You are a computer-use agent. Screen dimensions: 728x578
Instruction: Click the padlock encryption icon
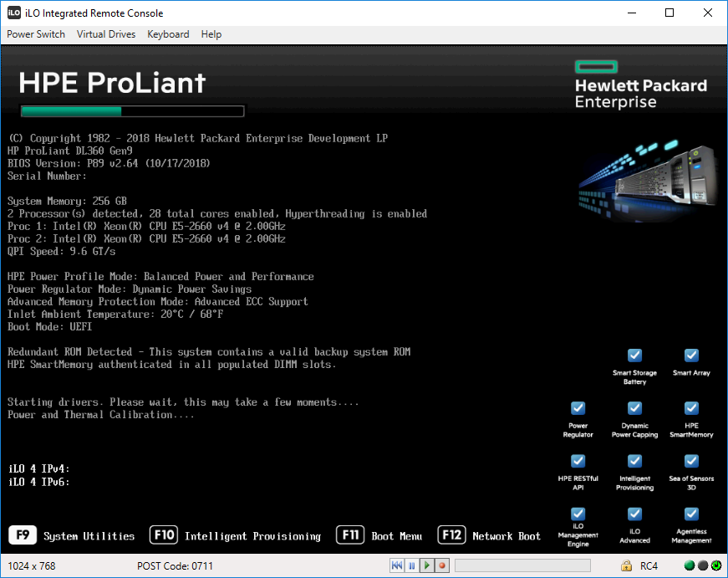click(626, 565)
